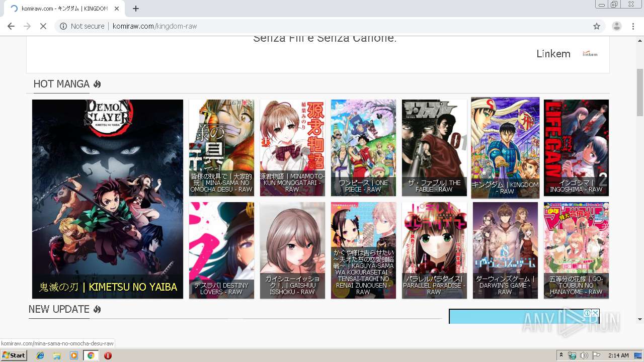Close the bottom ad with X
Image resolution: width=644 pixels, height=362 pixels.
[595, 313]
